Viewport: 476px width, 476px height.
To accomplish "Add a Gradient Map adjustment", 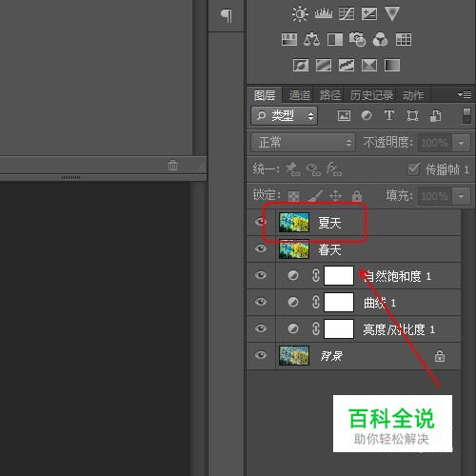I will [x=392, y=66].
